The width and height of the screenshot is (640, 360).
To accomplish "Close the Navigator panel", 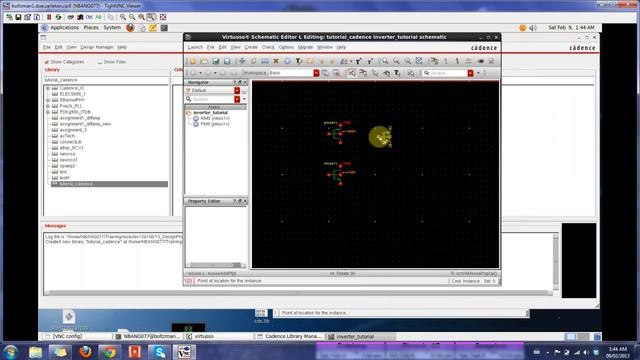I will (x=245, y=82).
